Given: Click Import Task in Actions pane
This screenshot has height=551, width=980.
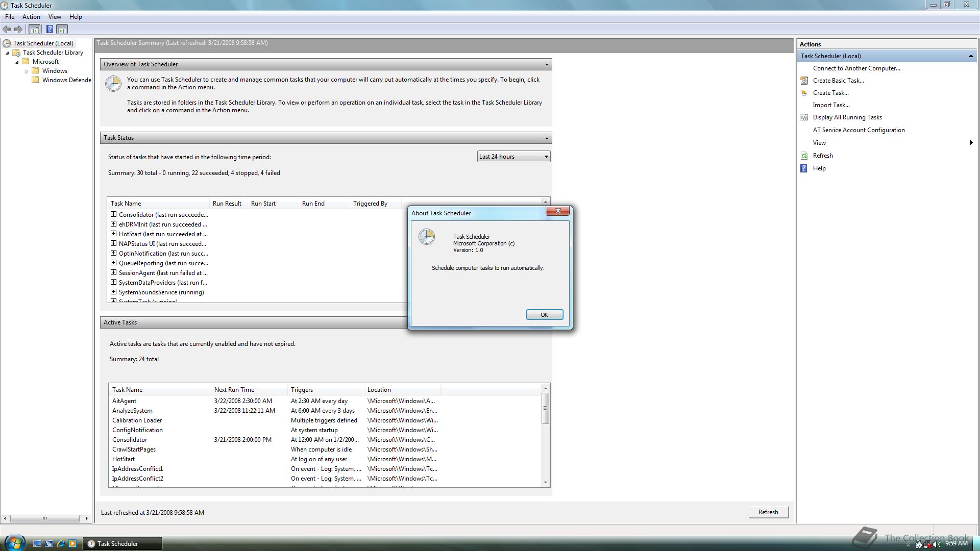Looking at the screenshot, I should [x=831, y=105].
